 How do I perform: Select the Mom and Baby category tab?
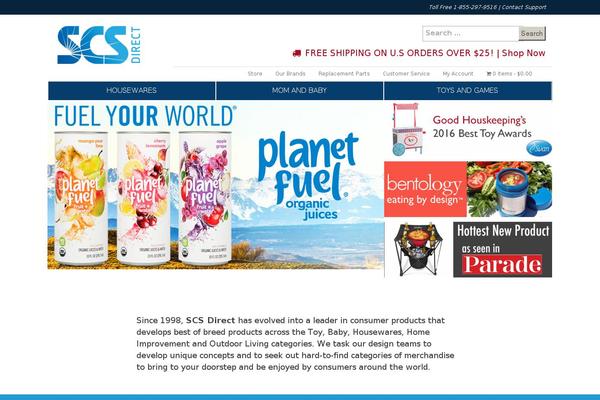coord(299,90)
